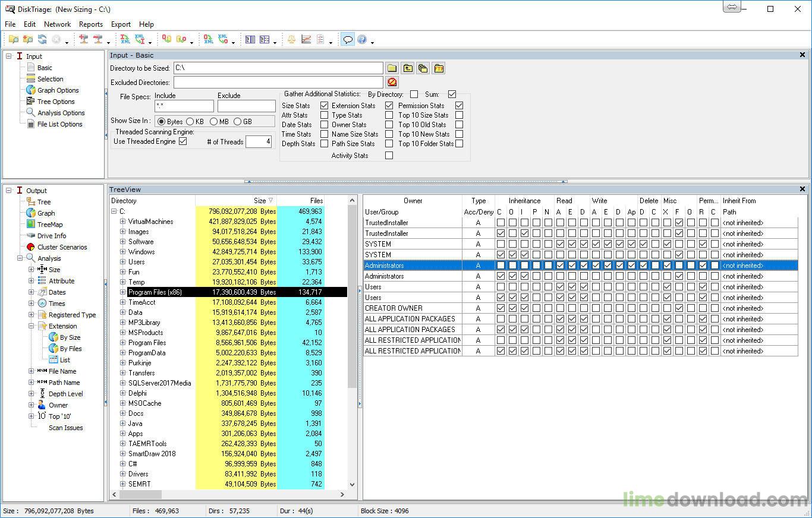Image resolution: width=812 pixels, height=518 pixels.
Task: Click the refresh scan toolbar icon
Action: coord(42,40)
